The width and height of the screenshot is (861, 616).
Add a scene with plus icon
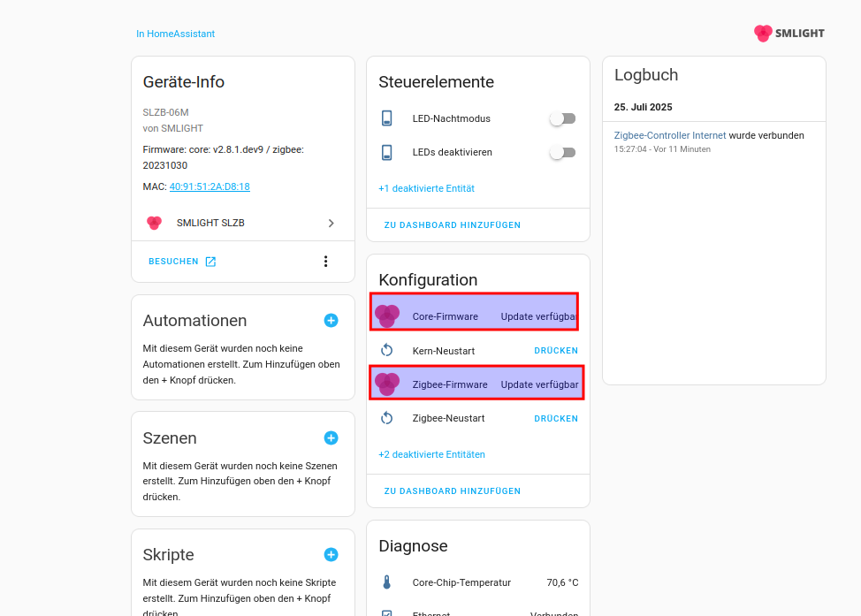(x=331, y=438)
